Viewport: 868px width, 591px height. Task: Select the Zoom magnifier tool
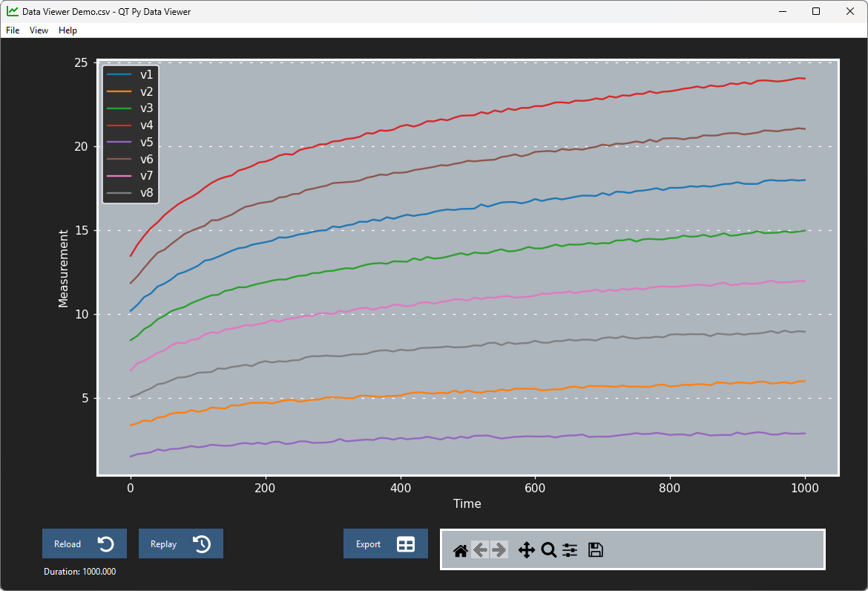tap(548, 550)
